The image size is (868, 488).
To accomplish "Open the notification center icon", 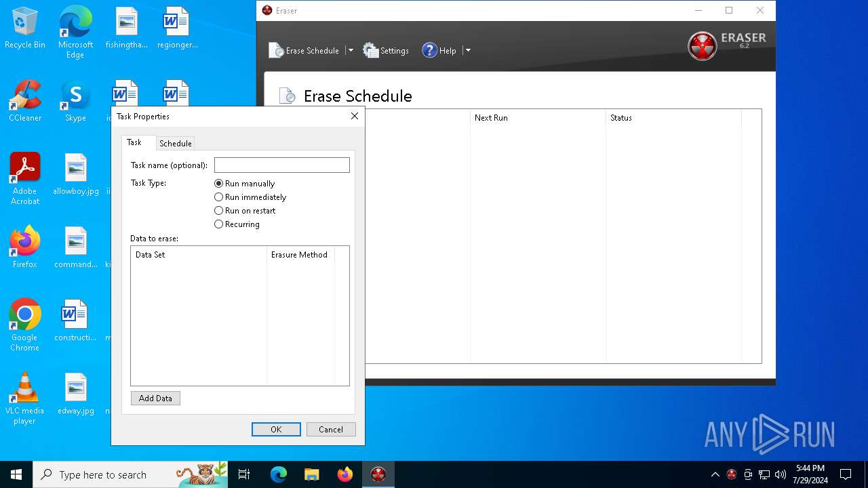I will pos(846,474).
